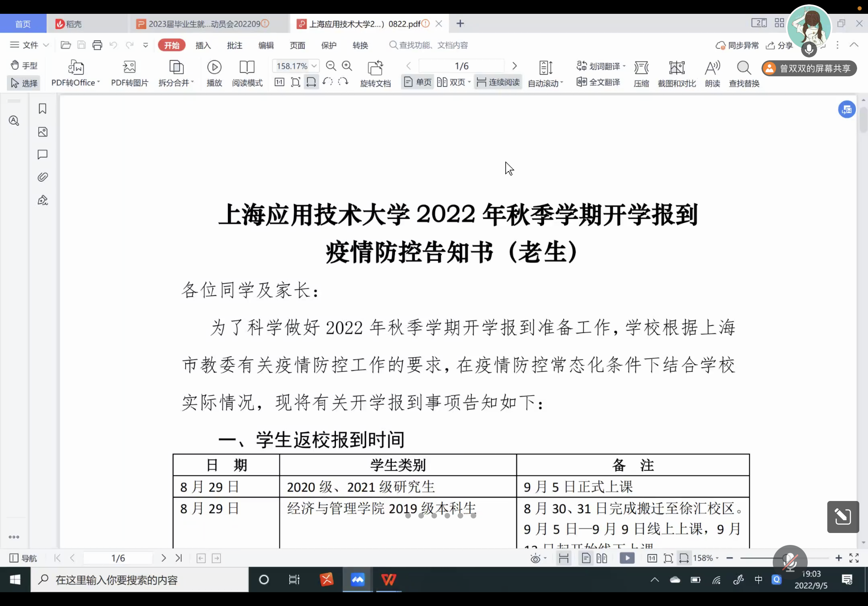Screen dimensions: 868x606
Task: Zoom out using the ribbon magnifier minus icon
Action: pyautogui.click(x=331, y=66)
